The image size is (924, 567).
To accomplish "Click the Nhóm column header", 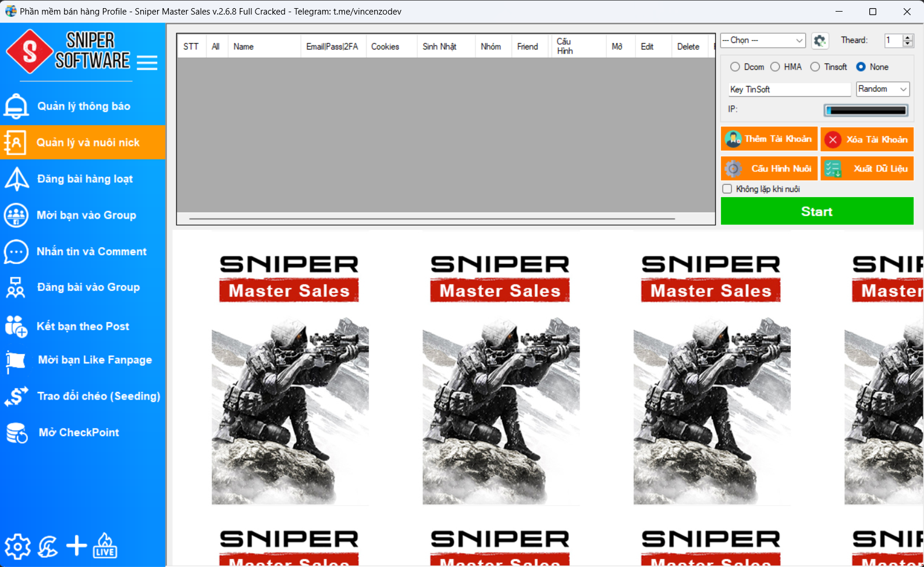I will pyautogui.click(x=493, y=47).
